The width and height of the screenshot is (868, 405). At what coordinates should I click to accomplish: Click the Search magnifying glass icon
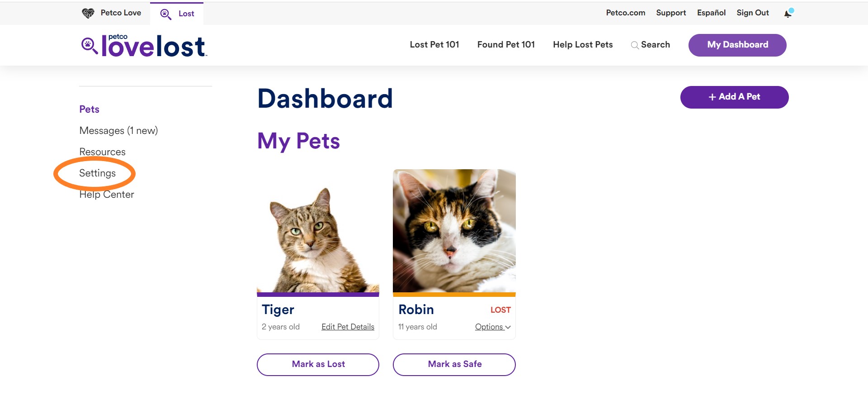click(635, 45)
